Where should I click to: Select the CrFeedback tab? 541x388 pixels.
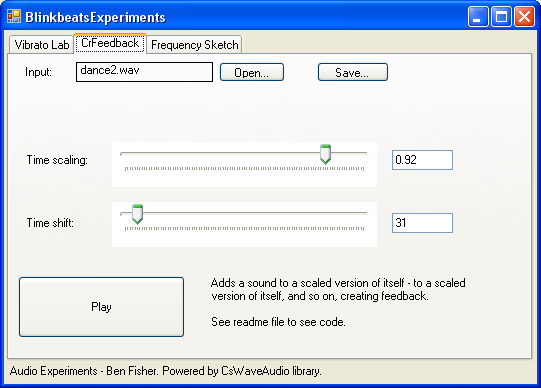(110, 43)
